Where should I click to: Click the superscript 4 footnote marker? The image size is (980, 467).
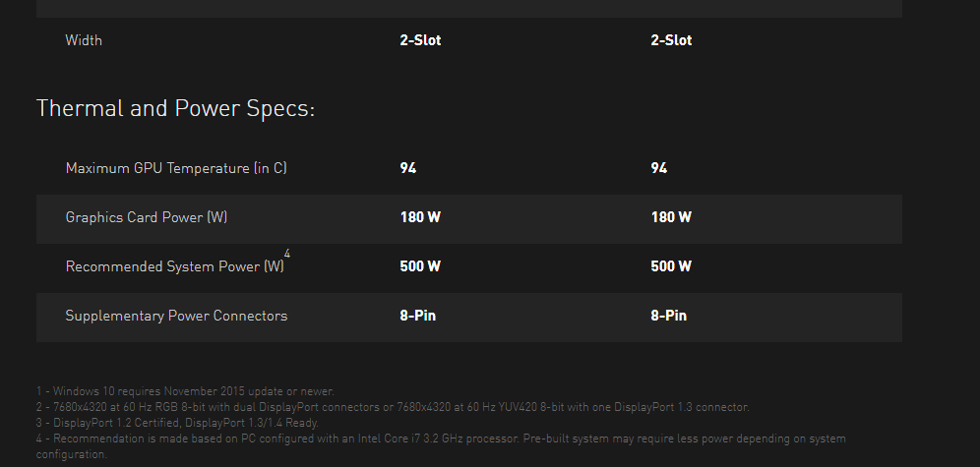point(287,254)
